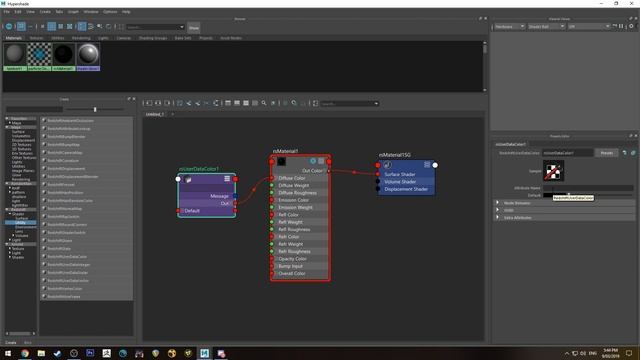The image size is (640, 360).
Task: Open the rsUserDataColor1 node view menu icon
Action: pos(227,179)
